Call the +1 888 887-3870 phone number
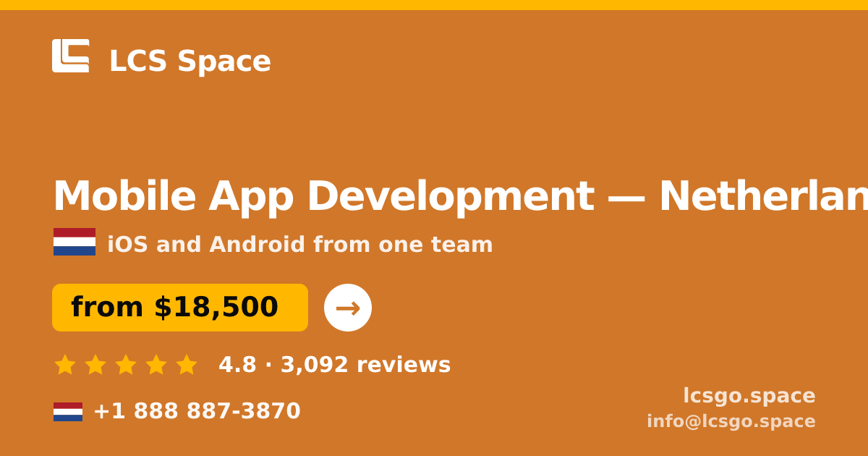Image resolution: width=868 pixels, height=456 pixels. pos(197,411)
